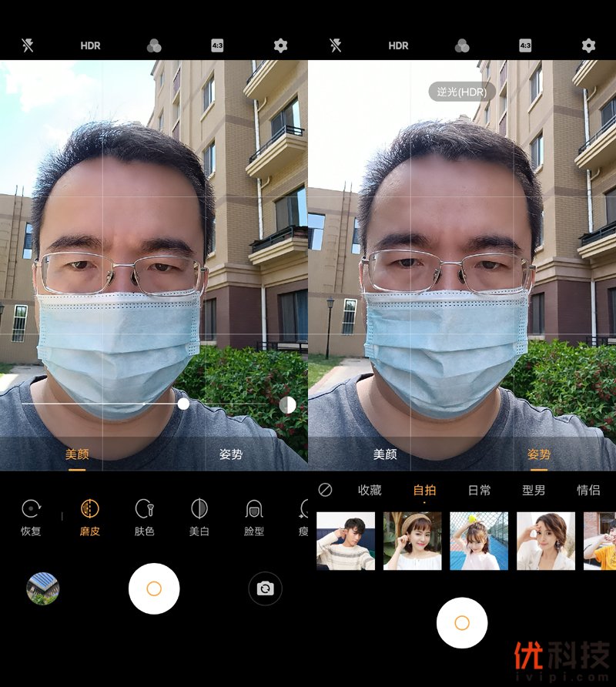Toggle flash in the left camera screen
Screen dimensions: 616x687
point(28,45)
